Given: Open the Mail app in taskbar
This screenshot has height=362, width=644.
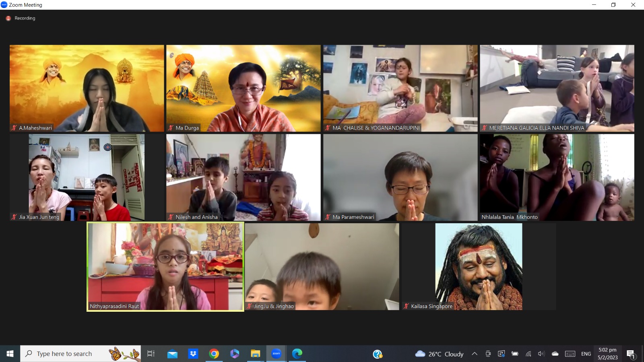Looking at the screenshot, I should point(172,354).
